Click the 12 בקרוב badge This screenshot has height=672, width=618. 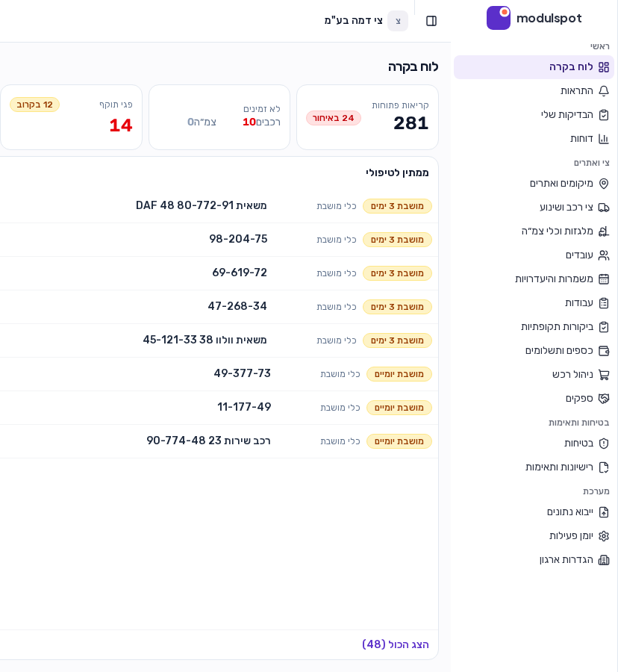pos(34,105)
